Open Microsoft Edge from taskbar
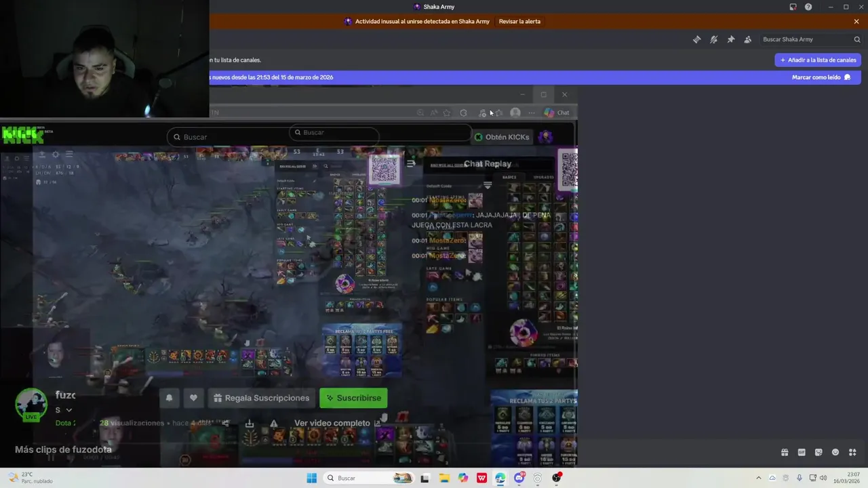Screen dimensions: 868x488 (x=500, y=478)
